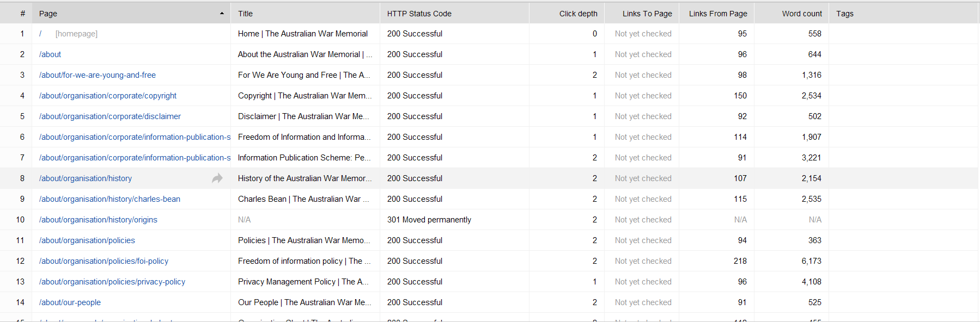The height and width of the screenshot is (322, 980).
Task: Click the '301 Moved permanently' status cell
Action: (429, 220)
